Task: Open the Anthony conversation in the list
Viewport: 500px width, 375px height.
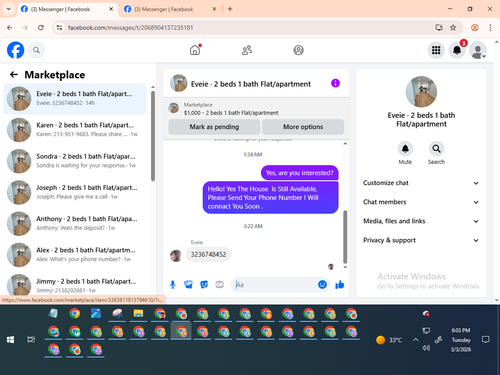Action: [x=75, y=223]
